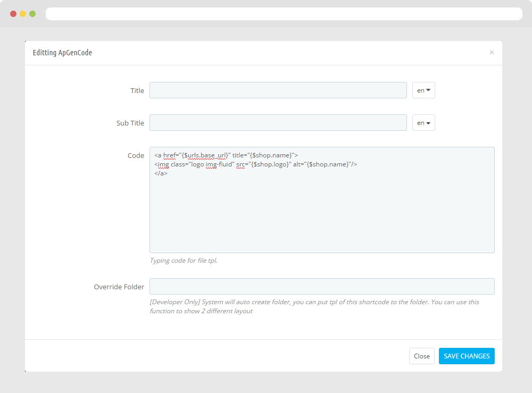Click the 'Title' field label
Screen dimensions: 532x393
coord(137,90)
